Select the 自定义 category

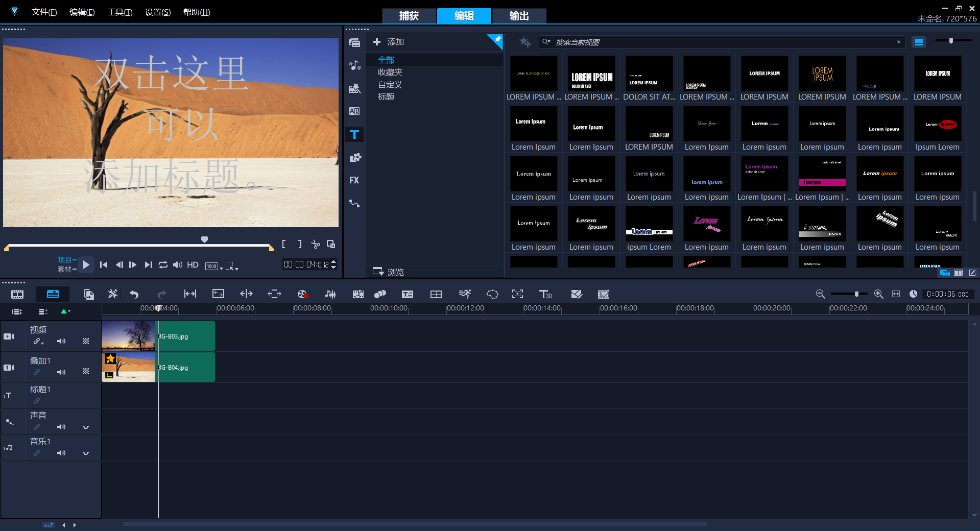(x=390, y=85)
